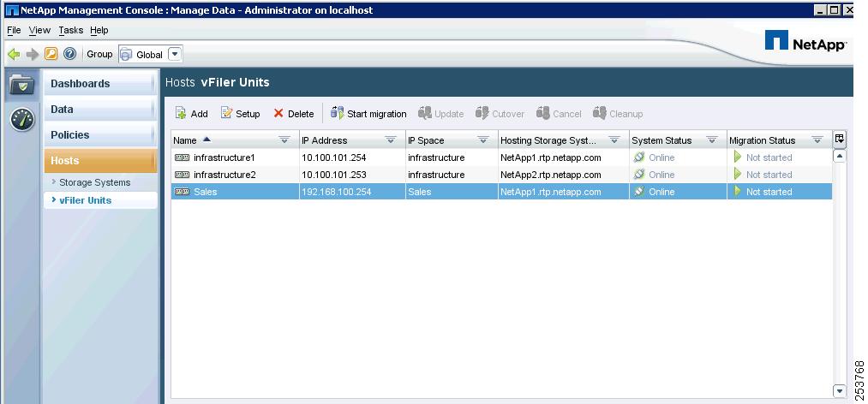
Task: Select the infrastructure1 vFiler row icon
Action: click(182, 157)
